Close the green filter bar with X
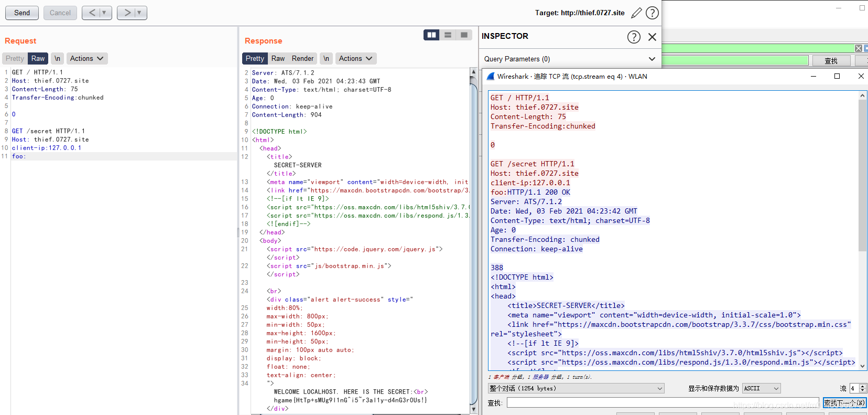This screenshot has width=868, height=415. (859, 48)
